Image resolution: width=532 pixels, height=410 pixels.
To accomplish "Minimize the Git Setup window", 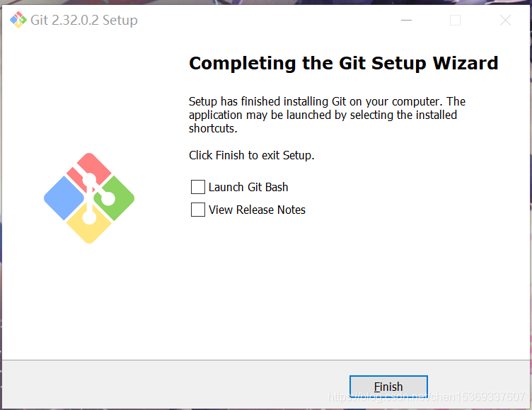I will click(x=405, y=21).
